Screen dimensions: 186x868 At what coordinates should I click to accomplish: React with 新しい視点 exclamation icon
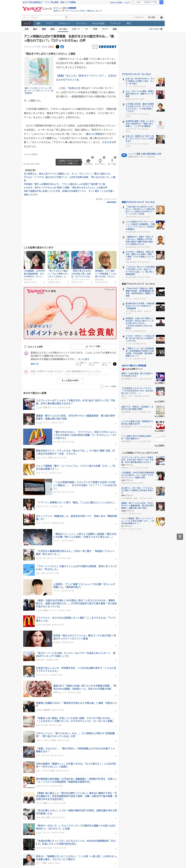(x=112, y=161)
